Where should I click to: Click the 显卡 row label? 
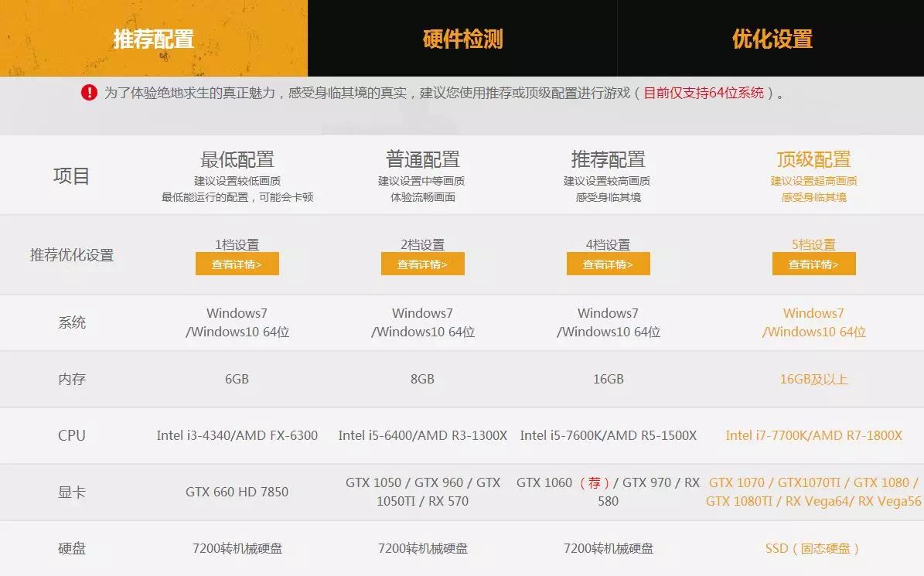(x=72, y=492)
